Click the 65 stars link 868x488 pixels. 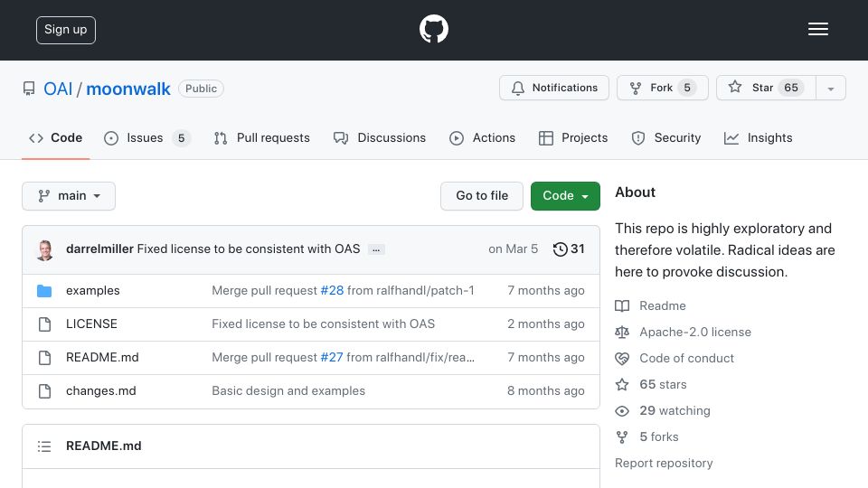[x=663, y=384]
